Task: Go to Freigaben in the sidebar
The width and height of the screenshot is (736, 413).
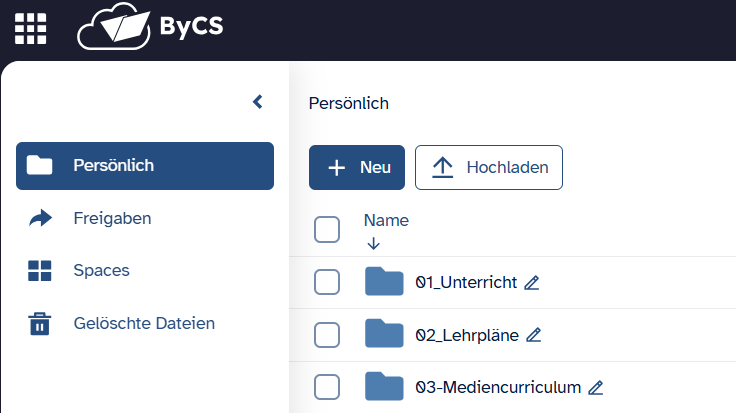Action: point(112,217)
